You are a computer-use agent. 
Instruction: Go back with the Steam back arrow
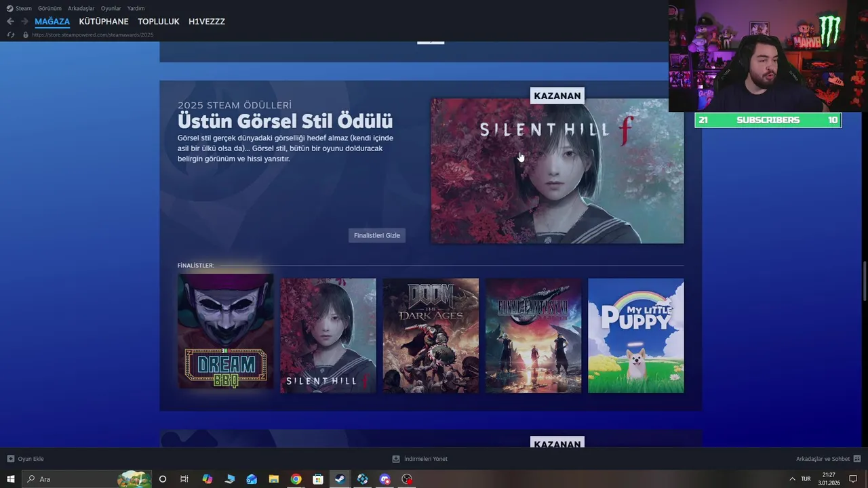point(10,22)
